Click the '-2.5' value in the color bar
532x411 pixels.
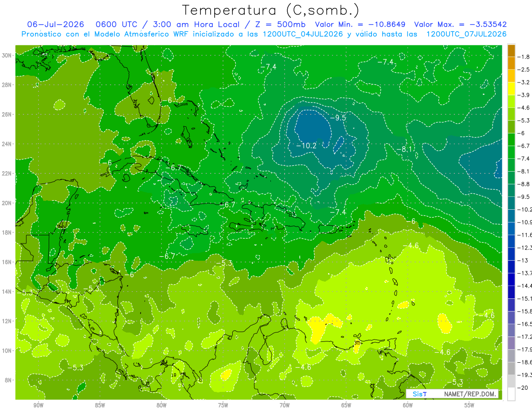click(x=524, y=70)
